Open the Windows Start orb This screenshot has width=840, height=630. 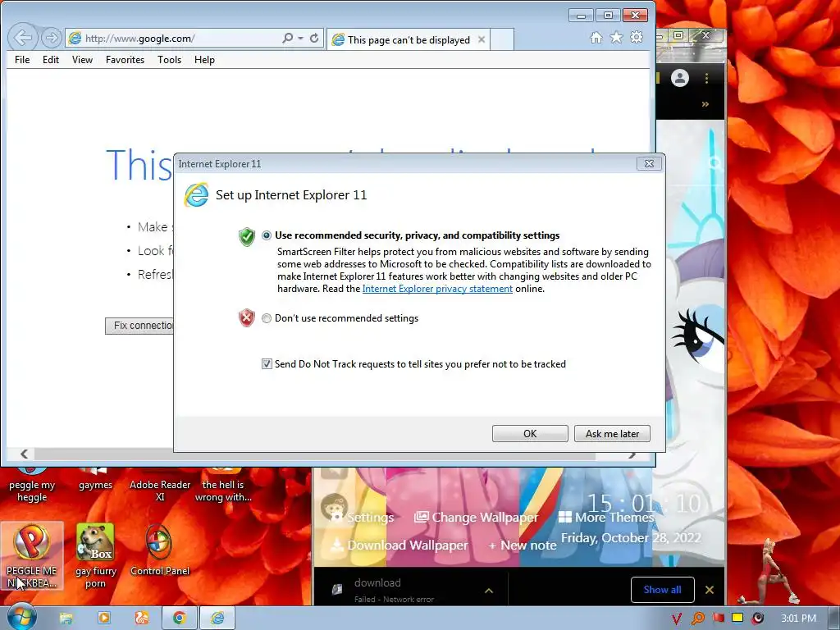click(x=22, y=617)
